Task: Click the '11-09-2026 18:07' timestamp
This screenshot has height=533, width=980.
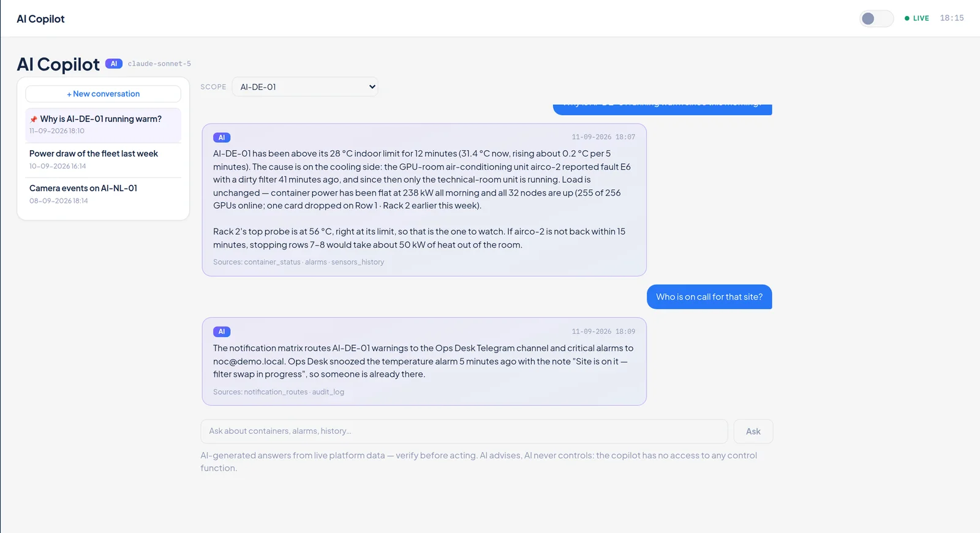Action: pos(603,137)
